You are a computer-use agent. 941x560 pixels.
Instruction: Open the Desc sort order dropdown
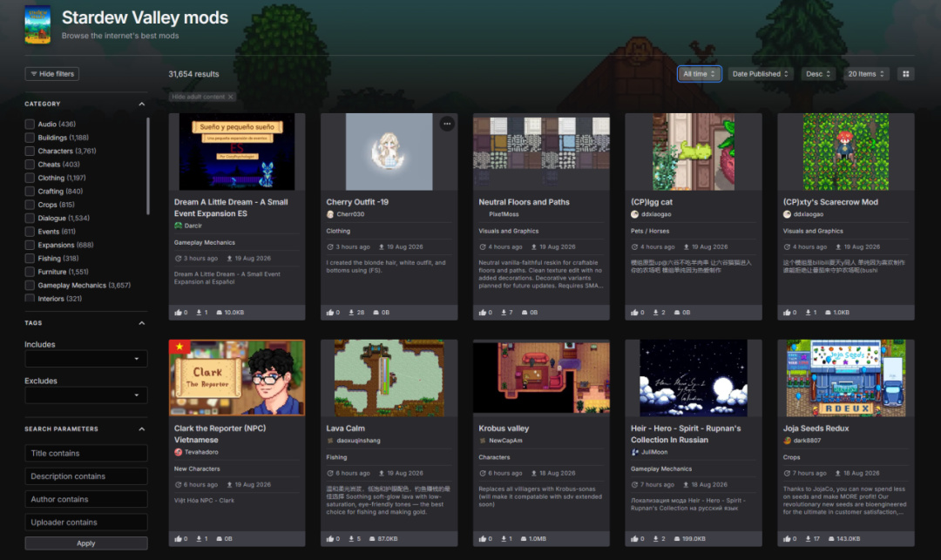point(818,74)
